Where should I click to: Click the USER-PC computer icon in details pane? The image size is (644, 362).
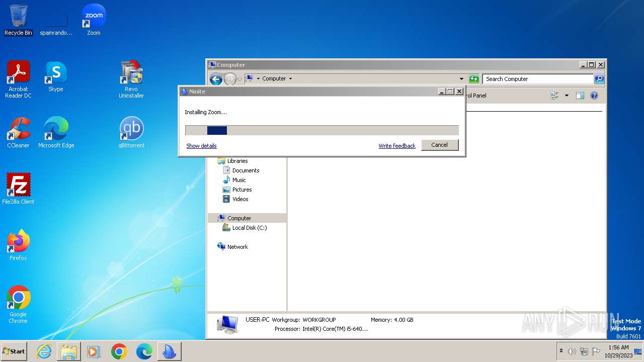[x=227, y=325]
